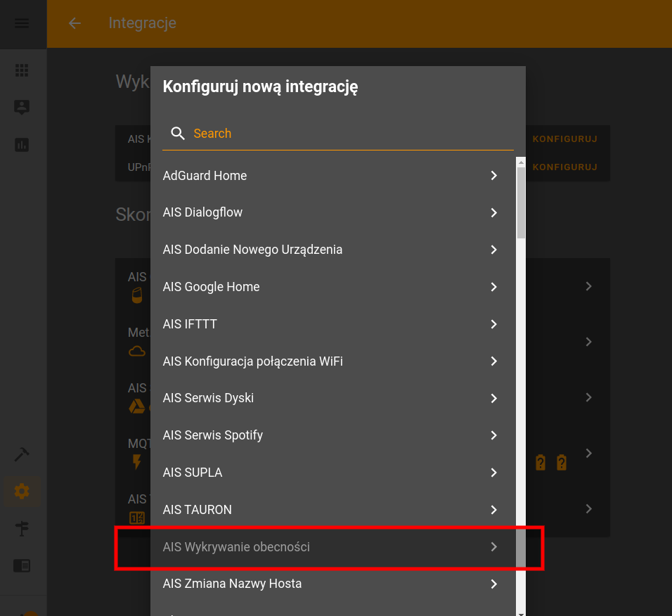Open the newspaper panel icon in the sidebar
The width and height of the screenshot is (672, 616).
click(x=22, y=565)
